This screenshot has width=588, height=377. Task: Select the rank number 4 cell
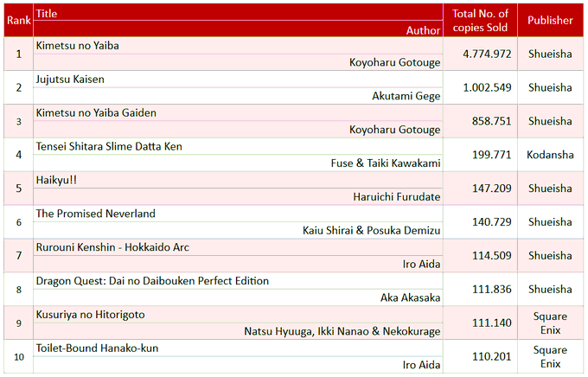coord(19,155)
